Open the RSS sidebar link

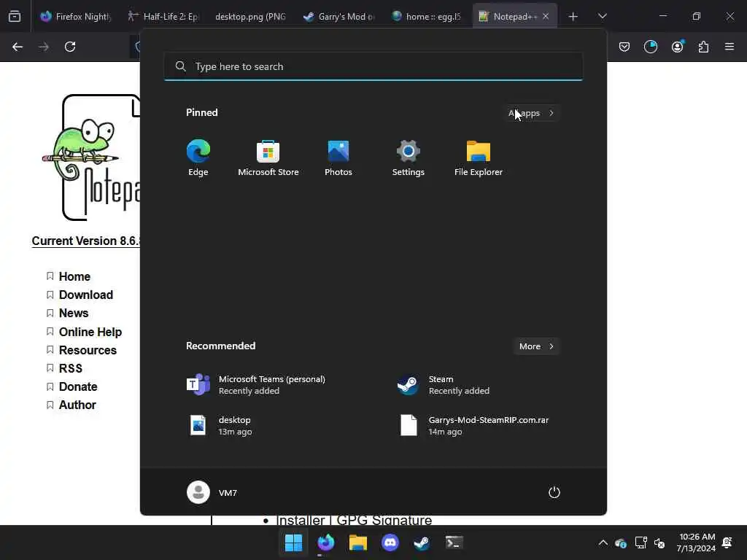click(x=71, y=368)
